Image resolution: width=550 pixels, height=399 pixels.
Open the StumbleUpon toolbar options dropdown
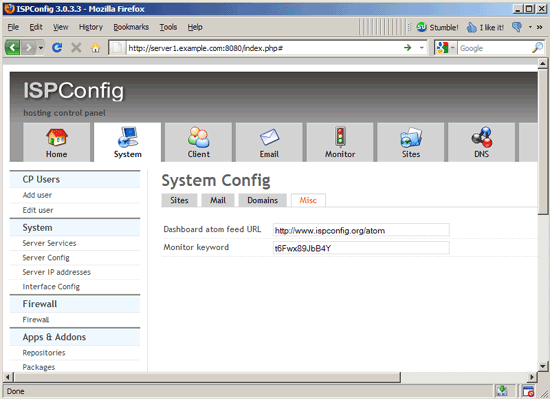pos(530,27)
